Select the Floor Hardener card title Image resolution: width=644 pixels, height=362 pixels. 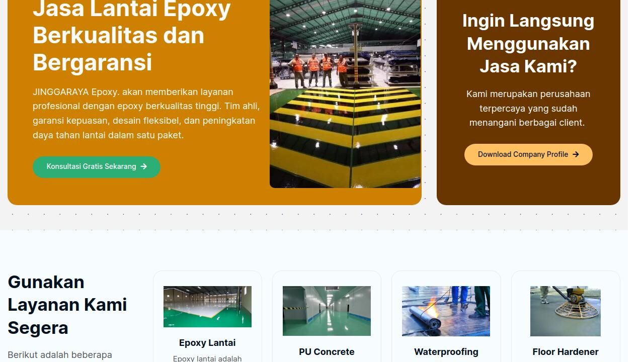(566, 352)
